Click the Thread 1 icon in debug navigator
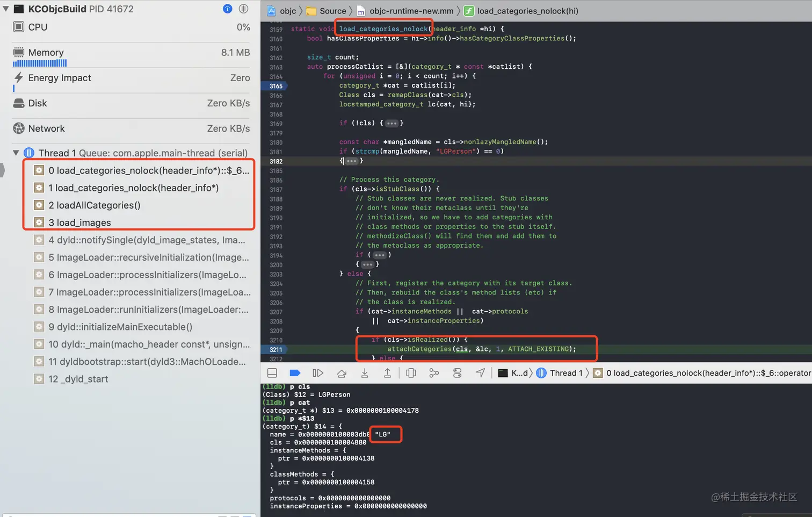 [x=30, y=153]
